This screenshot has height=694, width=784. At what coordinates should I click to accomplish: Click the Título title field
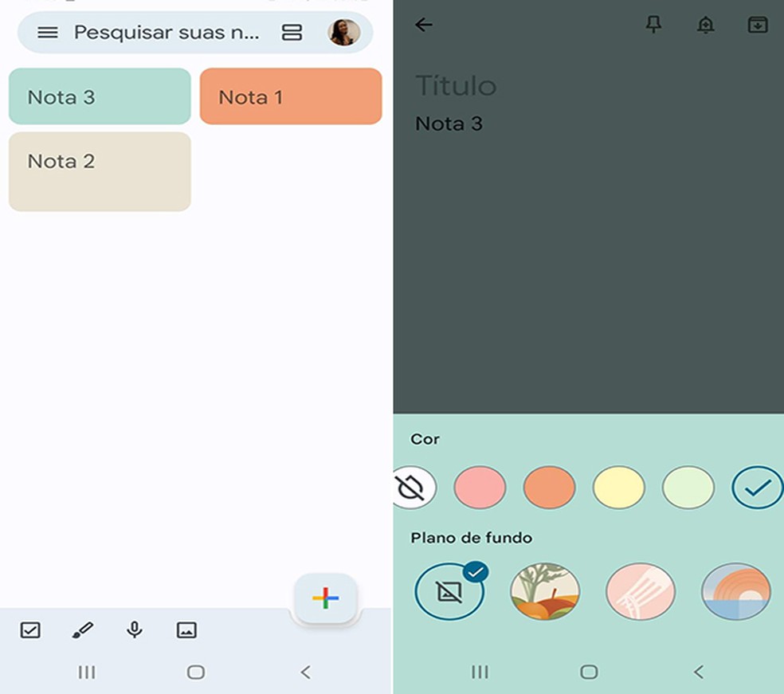456,85
